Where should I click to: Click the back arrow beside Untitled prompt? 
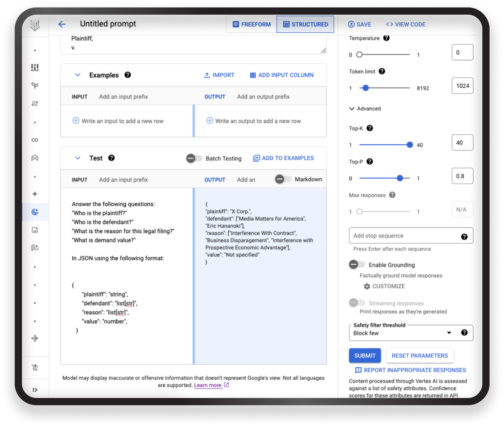tap(62, 24)
